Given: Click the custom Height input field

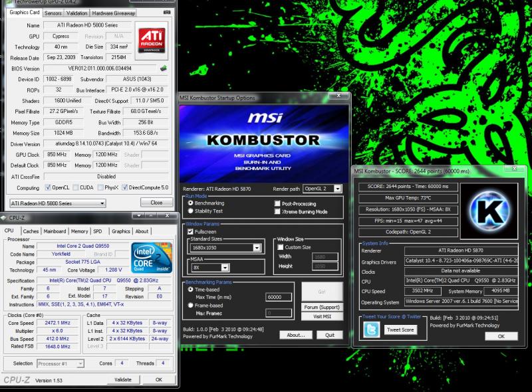Looking at the screenshot, I should point(325,266).
